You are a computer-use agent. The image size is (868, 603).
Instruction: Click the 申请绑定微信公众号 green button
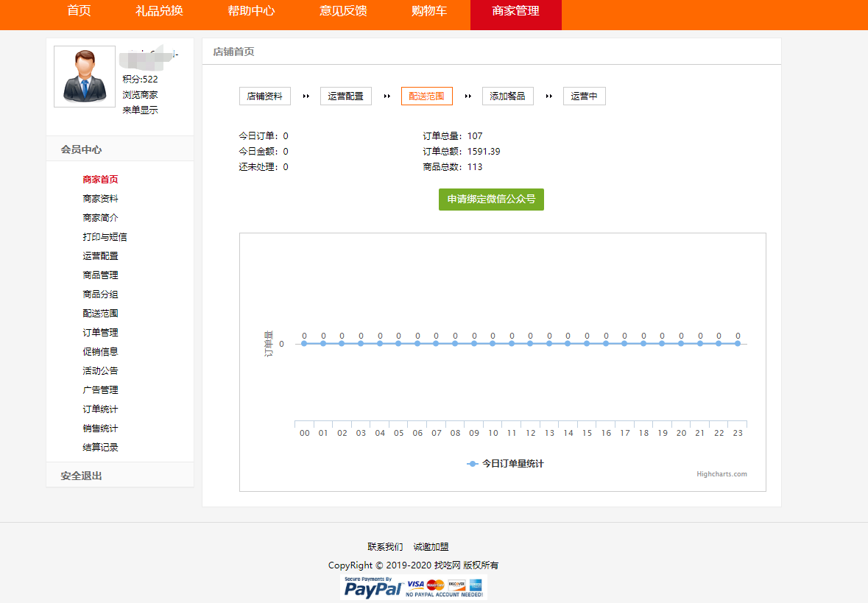[491, 200]
